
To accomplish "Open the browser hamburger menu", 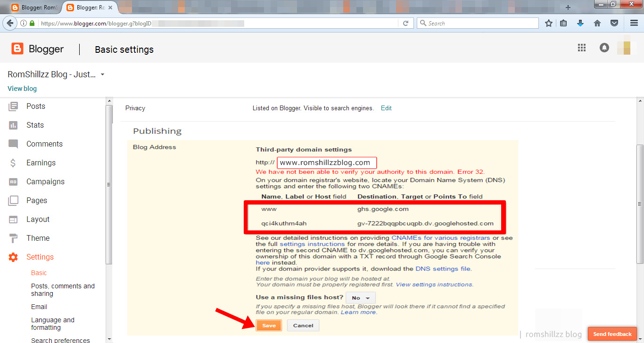I will [634, 23].
